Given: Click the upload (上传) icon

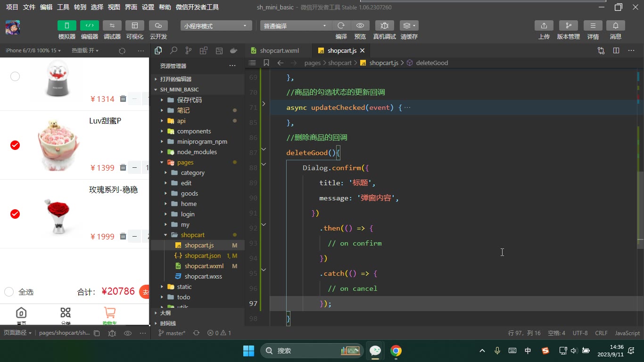Looking at the screenshot, I should pos(544,25).
